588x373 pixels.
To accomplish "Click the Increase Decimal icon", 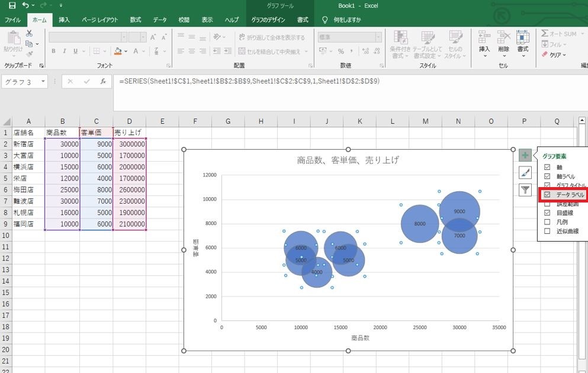I will pyautogui.click(x=365, y=51).
